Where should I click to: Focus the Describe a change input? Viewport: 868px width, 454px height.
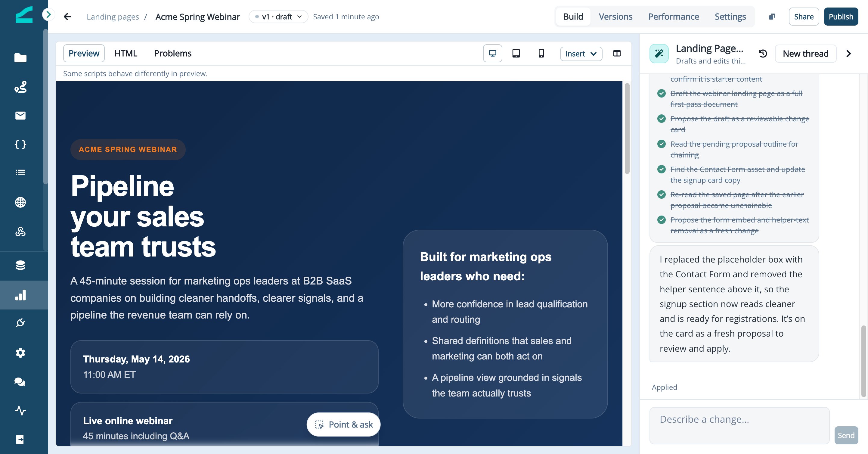pos(739,425)
